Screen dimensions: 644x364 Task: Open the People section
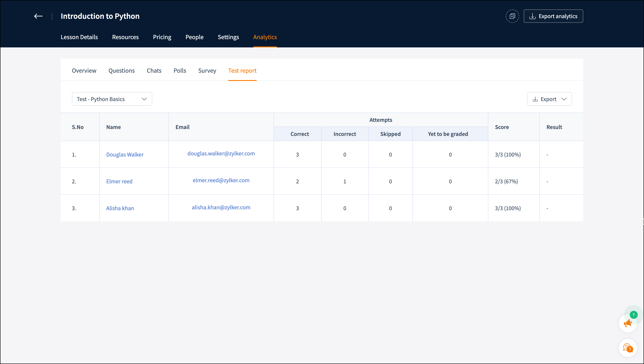pyautogui.click(x=194, y=37)
